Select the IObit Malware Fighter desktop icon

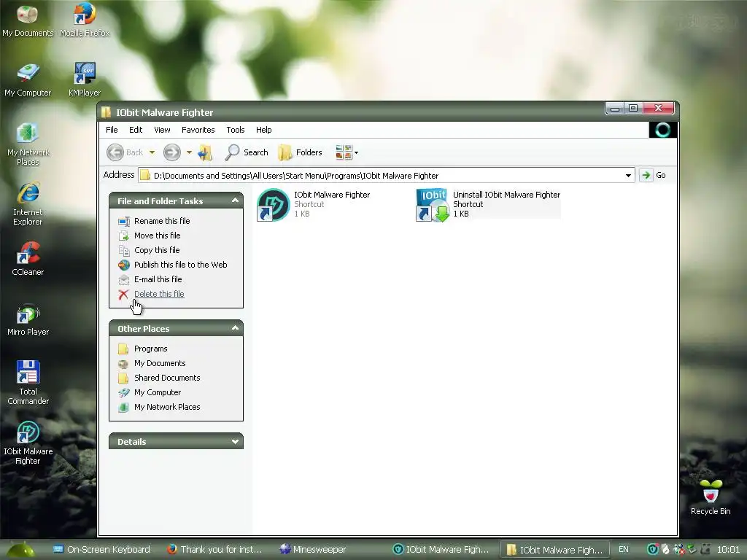coord(28,443)
